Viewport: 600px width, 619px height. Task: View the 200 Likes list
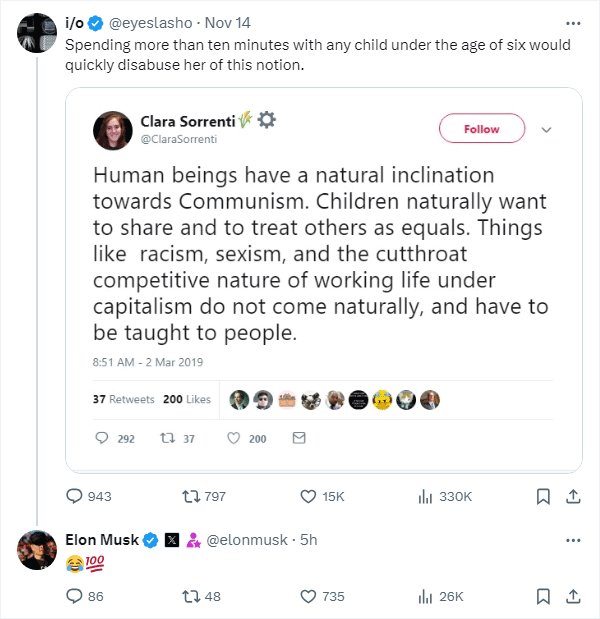187,399
